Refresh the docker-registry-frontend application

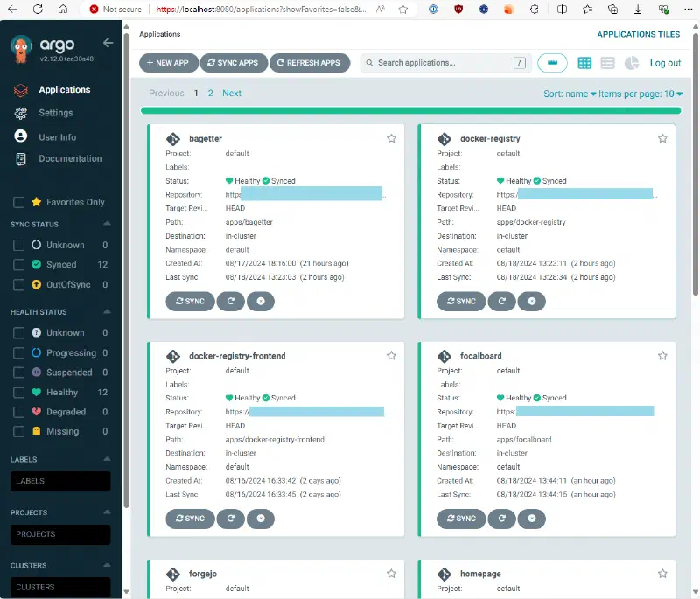pyautogui.click(x=231, y=519)
